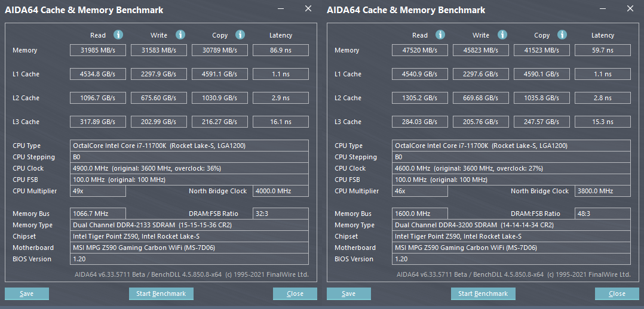Click North Bridge Clock 3800.0 MHz

click(x=603, y=191)
